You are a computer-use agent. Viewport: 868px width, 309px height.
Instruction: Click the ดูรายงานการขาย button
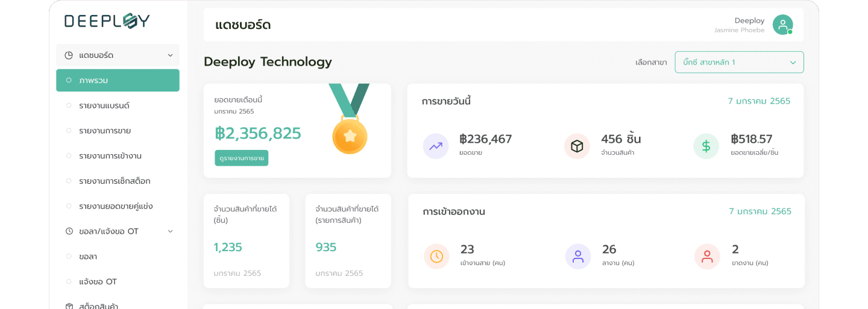click(241, 158)
